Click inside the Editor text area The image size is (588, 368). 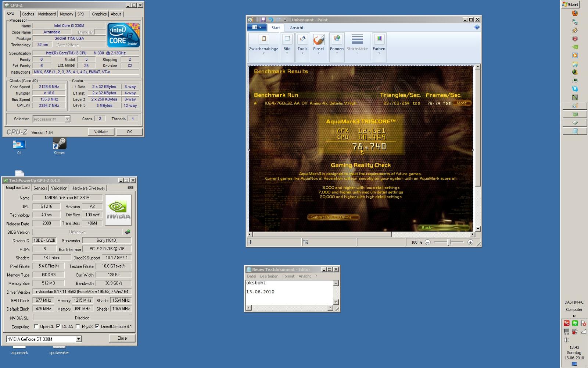tap(289, 293)
